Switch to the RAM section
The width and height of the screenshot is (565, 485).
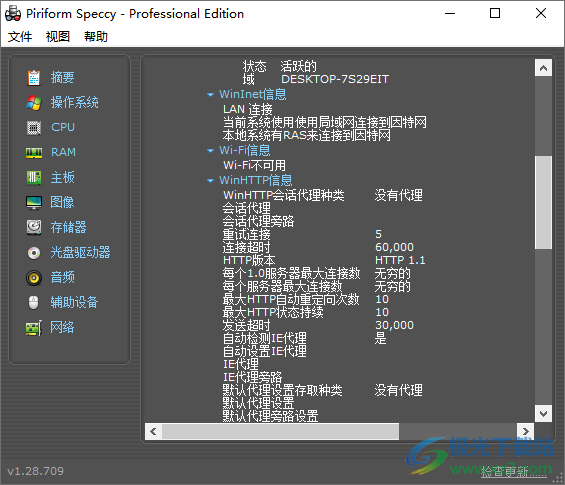pyautogui.click(x=63, y=152)
